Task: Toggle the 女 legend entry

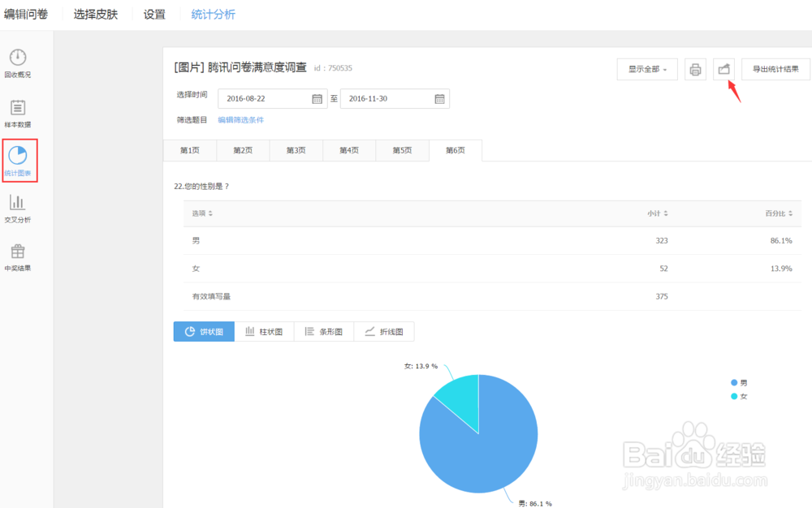Action: pyautogui.click(x=739, y=396)
